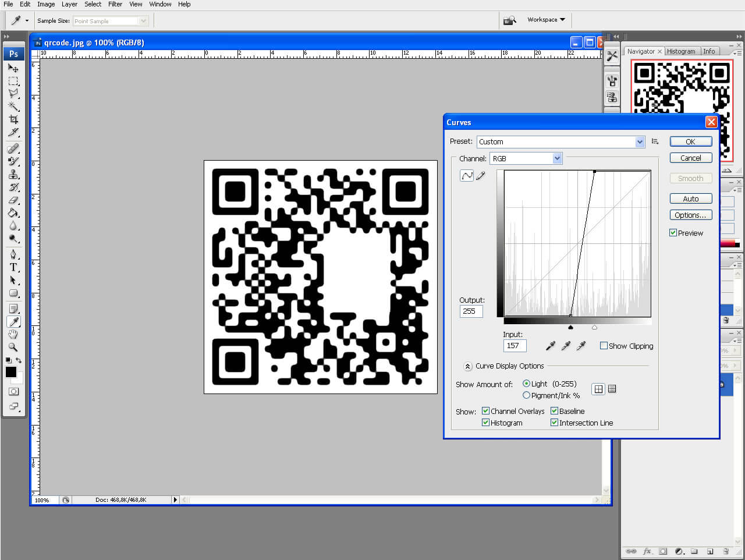745x560 pixels.
Task: Select the Clone Stamp tool
Action: point(13,174)
